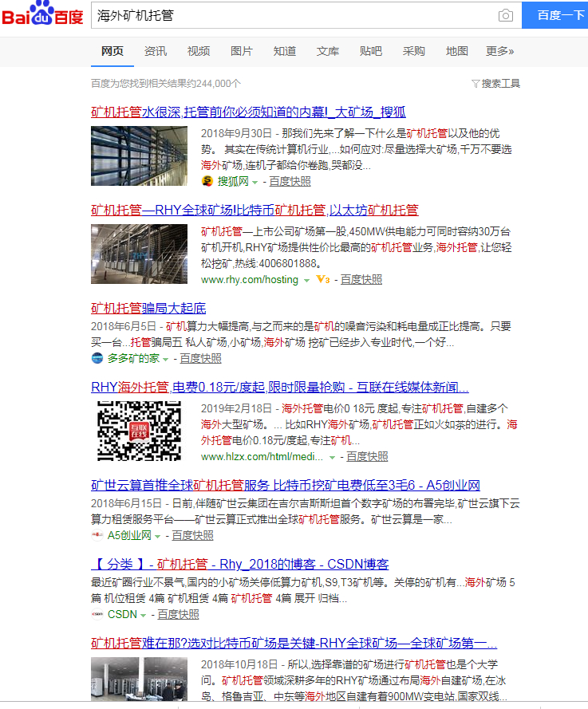588x709 pixels.
Task: Select the 网页 tab
Action: click(112, 51)
